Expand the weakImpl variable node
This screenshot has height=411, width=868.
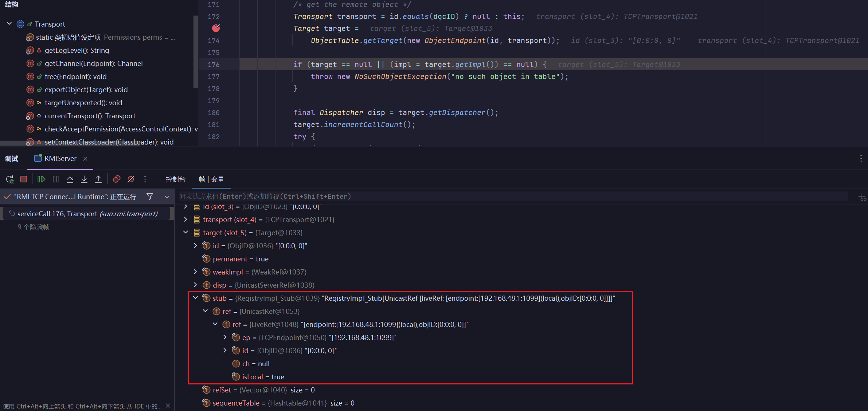pos(195,272)
